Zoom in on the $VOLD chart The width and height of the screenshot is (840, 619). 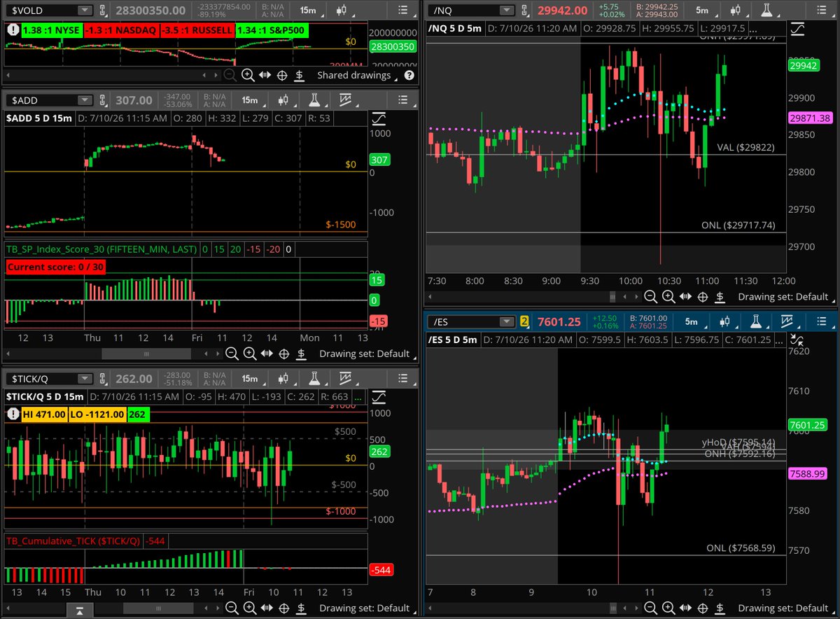(x=248, y=75)
